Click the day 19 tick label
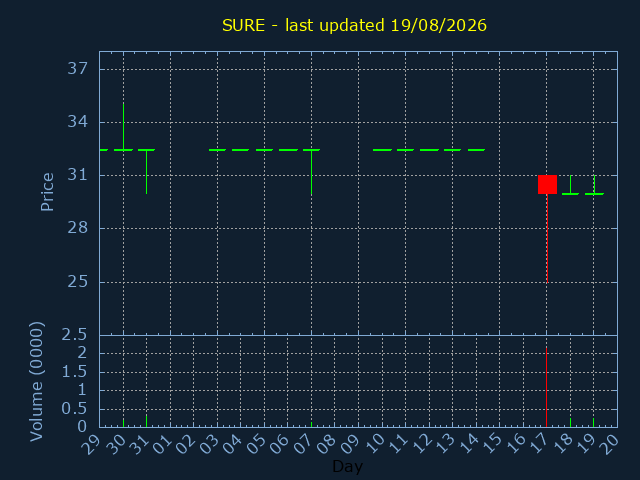 point(586,444)
